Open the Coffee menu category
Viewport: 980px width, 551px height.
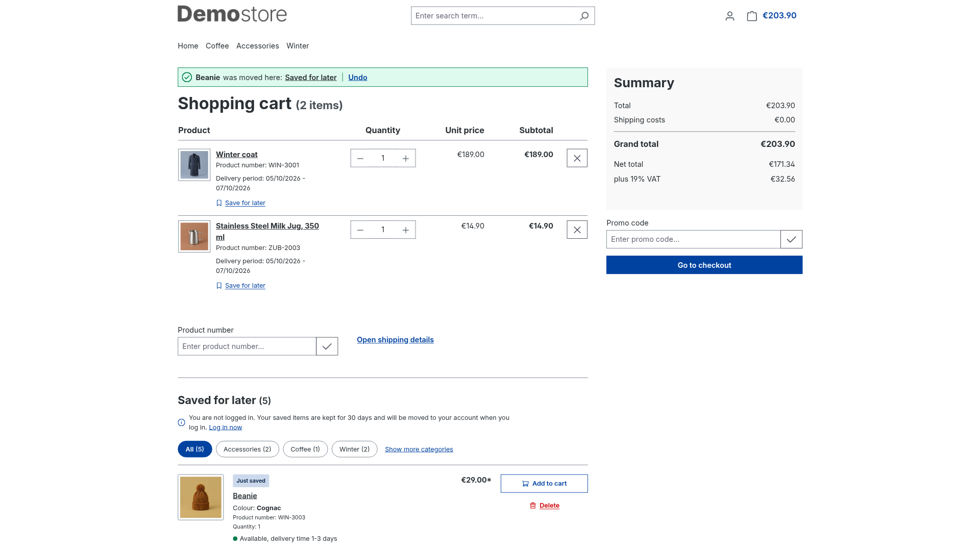tap(217, 46)
